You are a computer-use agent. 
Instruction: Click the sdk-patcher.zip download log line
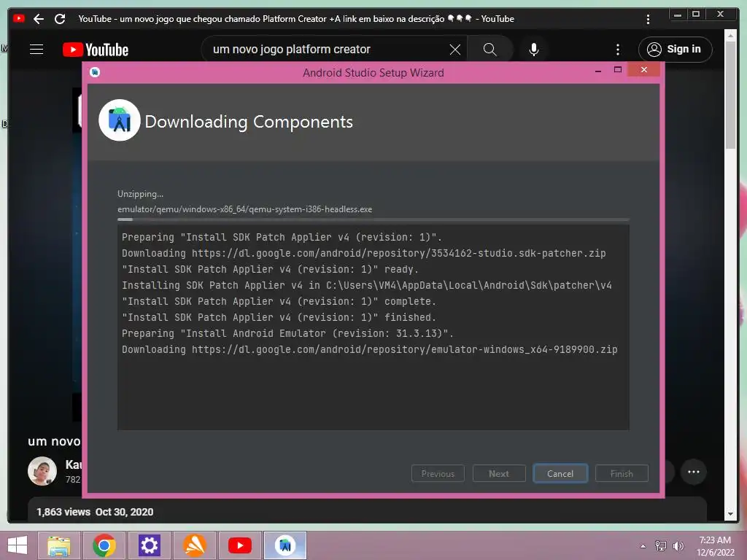(x=364, y=253)
